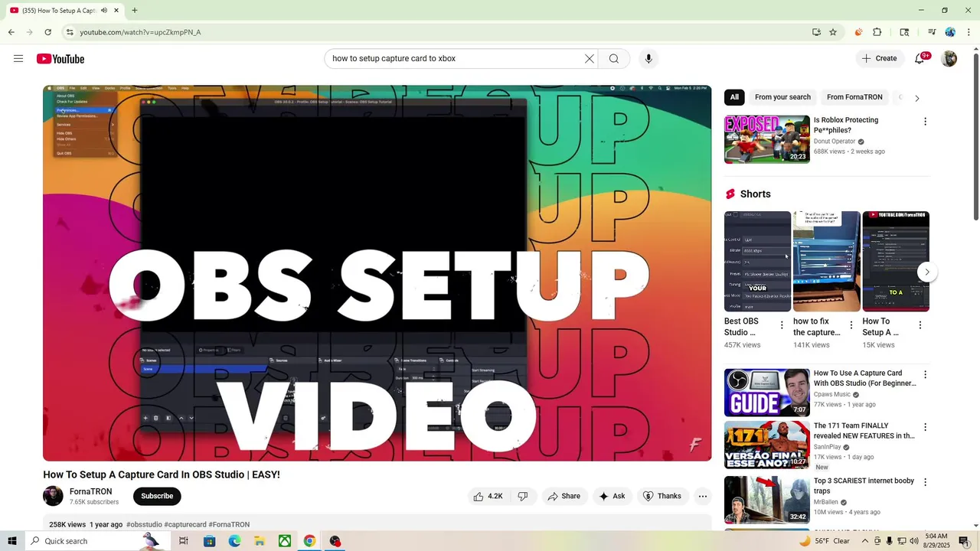980x551 pixels.
Task: Open Task View on taskbar
Action: (x=184, y=541)
